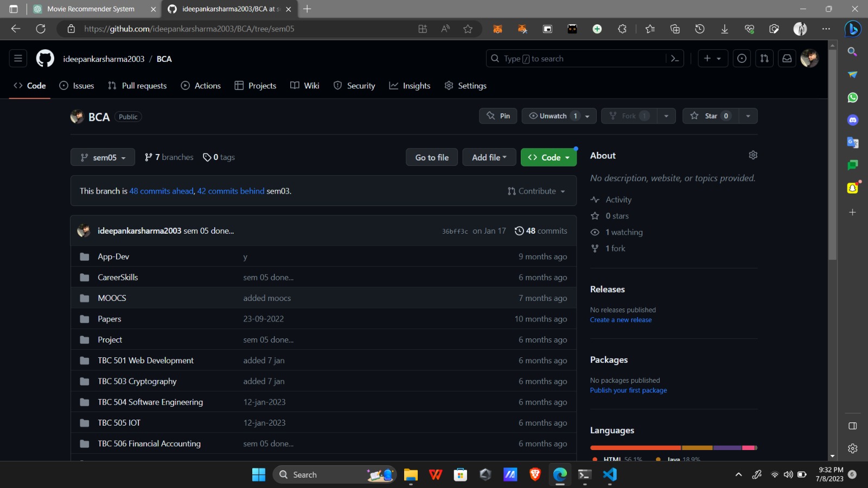
Task: Click the Go to file button
Action: coord(432,157)
